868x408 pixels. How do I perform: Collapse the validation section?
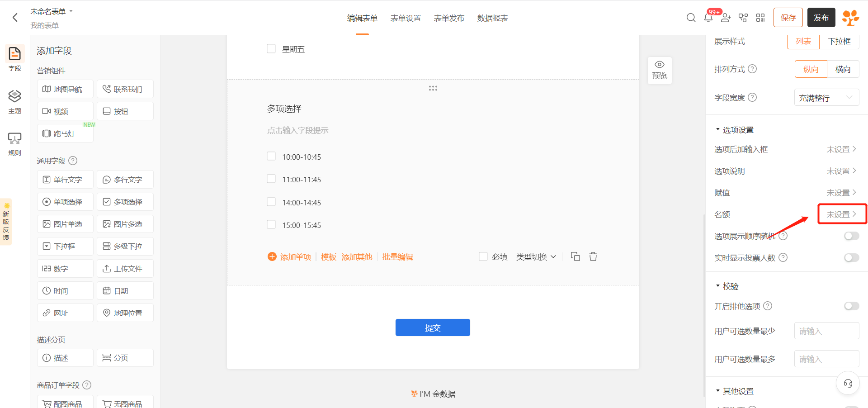[717, 286]
